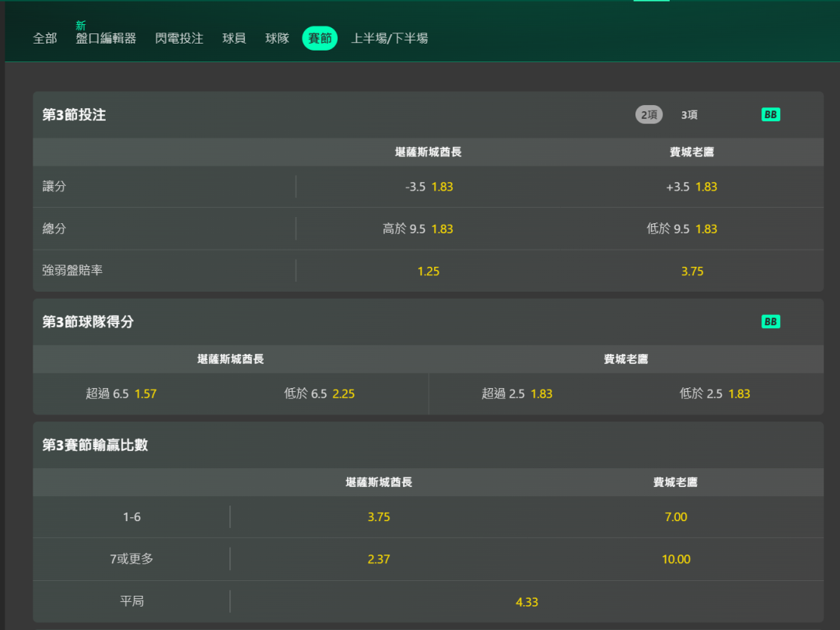This screenshot has height=630, width=840.
Task: Click 堪薩斯城酋長 header in 第3賽節輸贏比數
Action: (379, 482)
